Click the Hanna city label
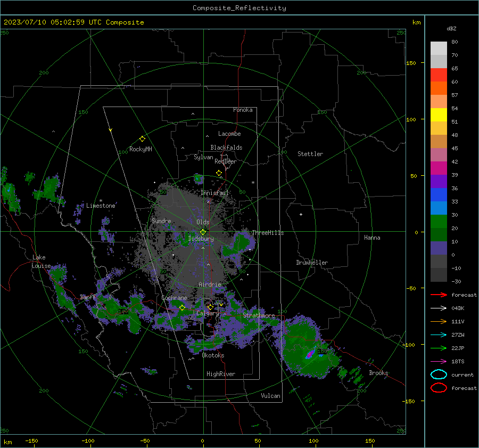Image resolution: width=479 pixels, height=448 pixels. pyautogui.click(x=372, y=238)
